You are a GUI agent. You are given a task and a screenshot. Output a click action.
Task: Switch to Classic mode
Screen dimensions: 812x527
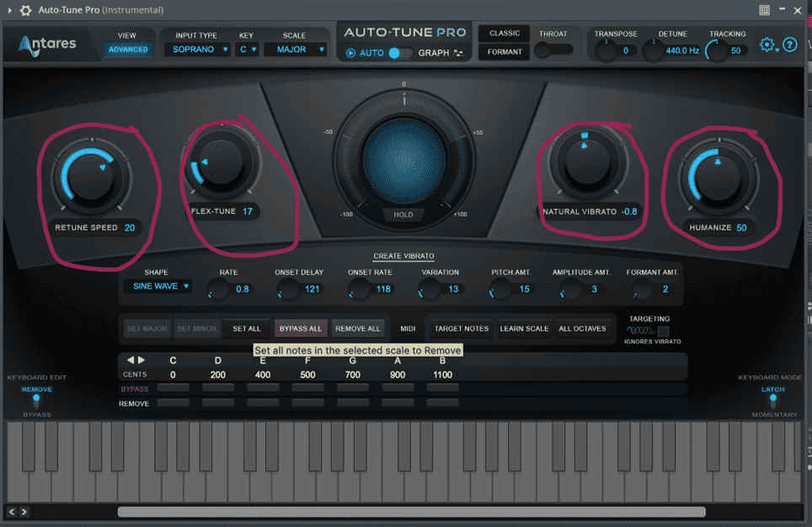click(505, 34)
